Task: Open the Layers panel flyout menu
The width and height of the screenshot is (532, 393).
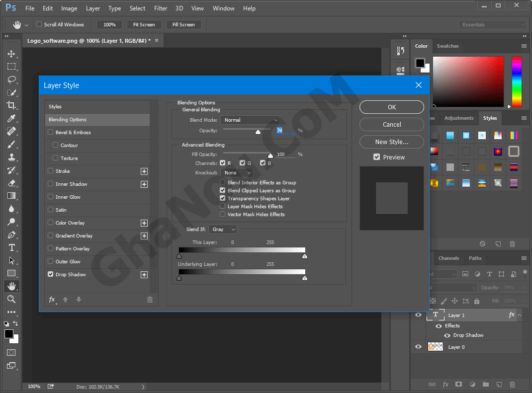Action: click(x=524, y=258)
